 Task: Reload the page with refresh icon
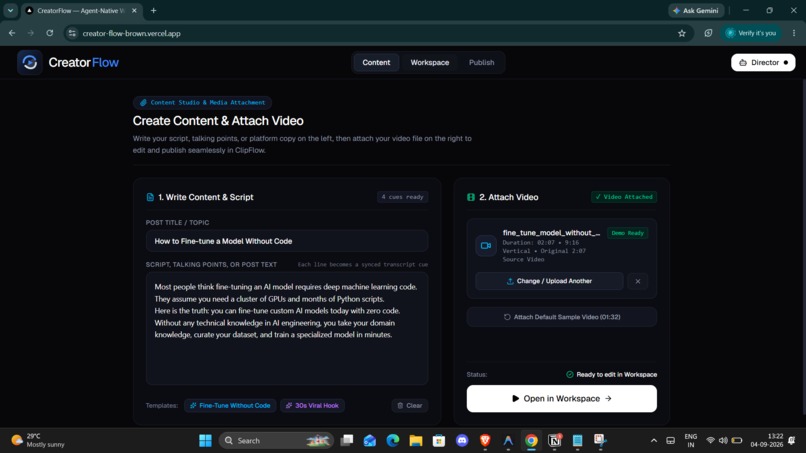[x=49, y=33]
